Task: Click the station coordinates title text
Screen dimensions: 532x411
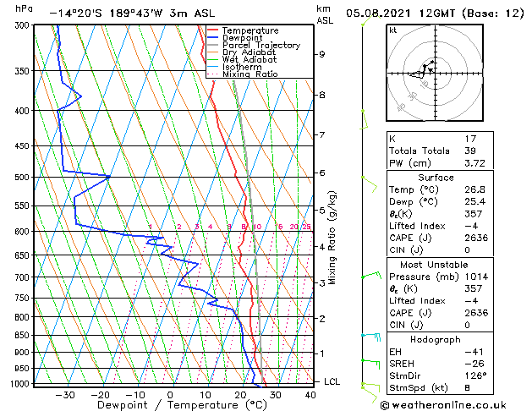Action: point(132,14)
